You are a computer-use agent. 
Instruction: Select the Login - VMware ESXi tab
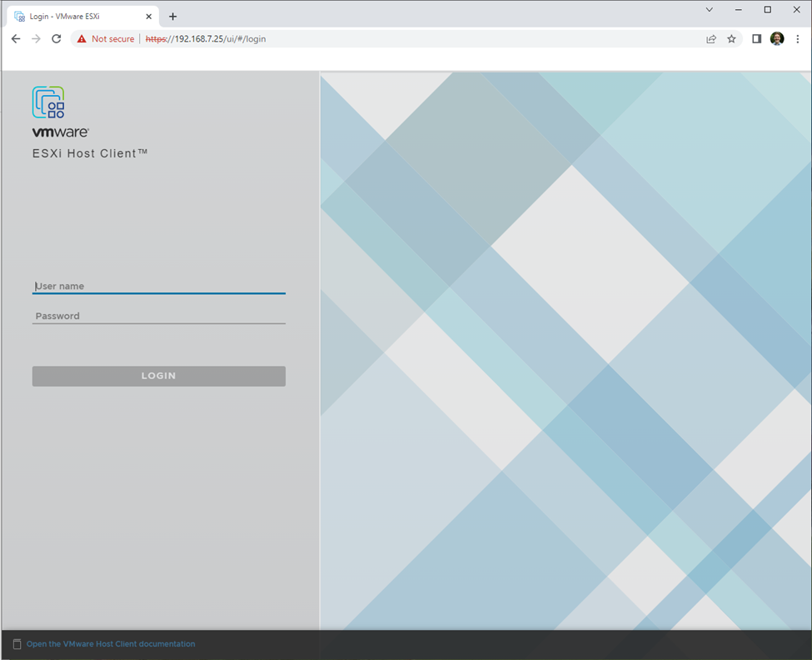[82, 17]
